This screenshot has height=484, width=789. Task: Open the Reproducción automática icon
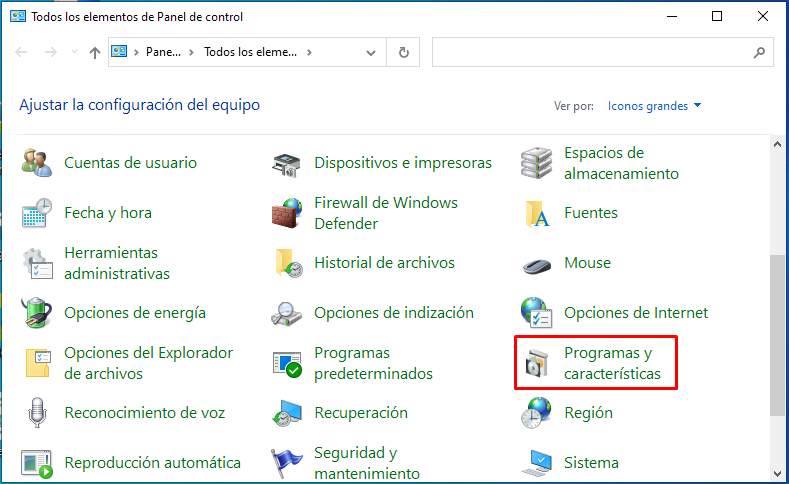tap(37, 463)
